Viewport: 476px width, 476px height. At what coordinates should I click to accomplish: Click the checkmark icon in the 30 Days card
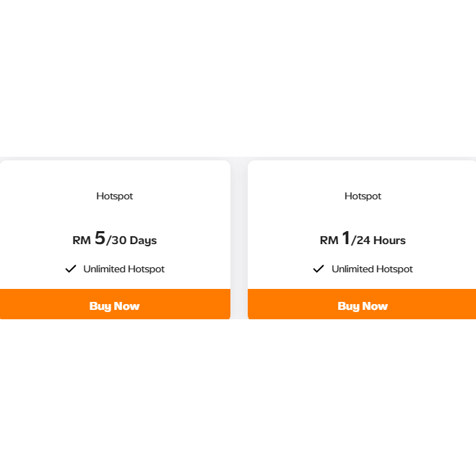click(71, 269)
